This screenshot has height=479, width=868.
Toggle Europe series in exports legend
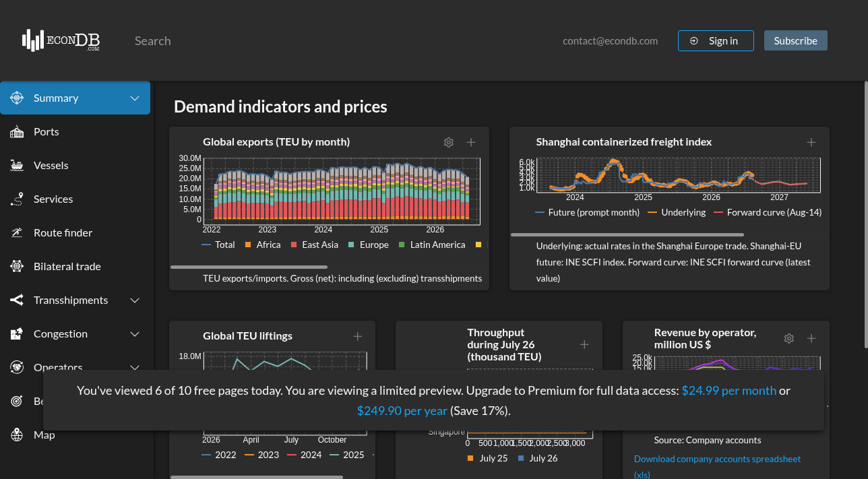click(368, 245)
